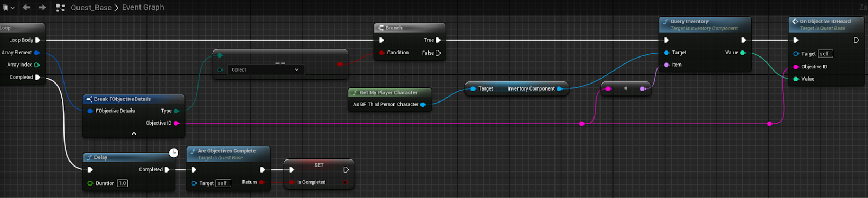Click the Type output pin
This screenshot has width=868, height=198.
pos(176,111)
